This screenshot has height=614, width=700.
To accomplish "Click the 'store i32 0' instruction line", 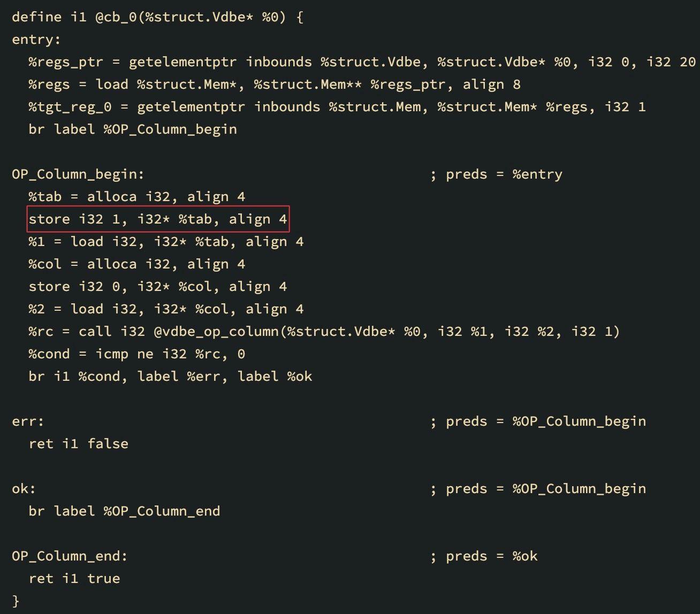I will pos(158,287).
